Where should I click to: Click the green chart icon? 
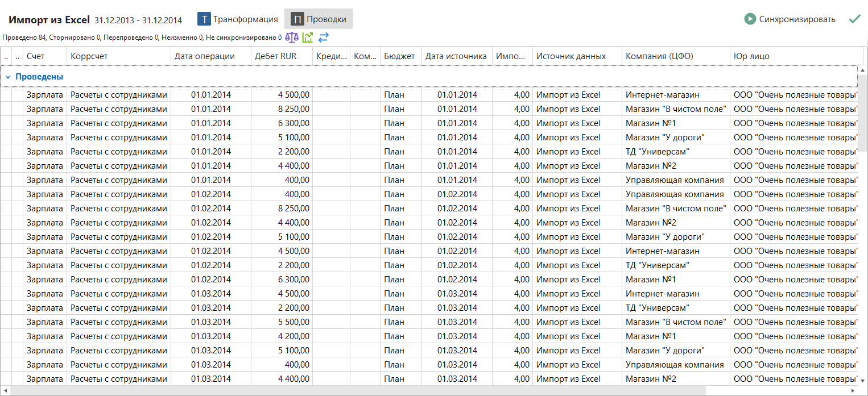308,37
